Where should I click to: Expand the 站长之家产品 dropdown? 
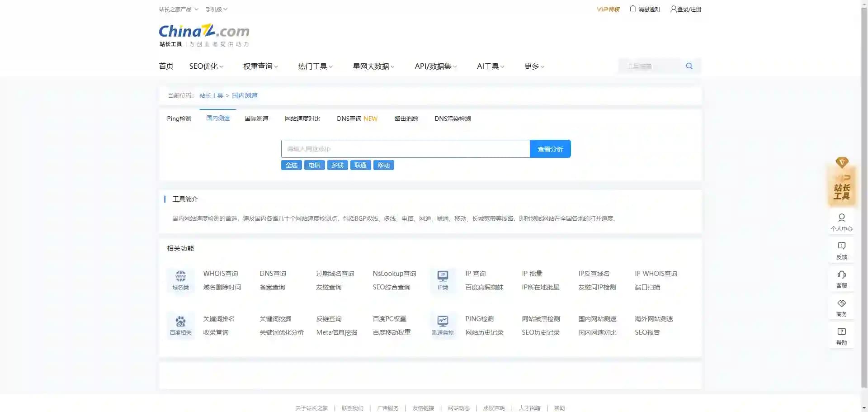pos(179,9)
